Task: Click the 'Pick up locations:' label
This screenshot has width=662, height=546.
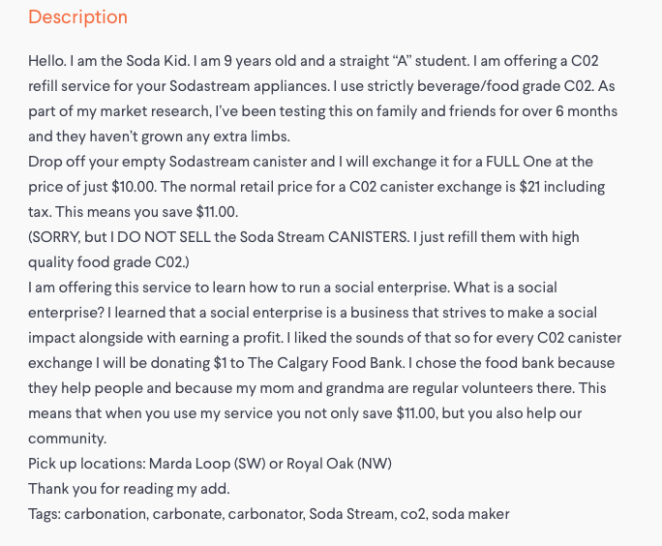Action: pos(87,464)
